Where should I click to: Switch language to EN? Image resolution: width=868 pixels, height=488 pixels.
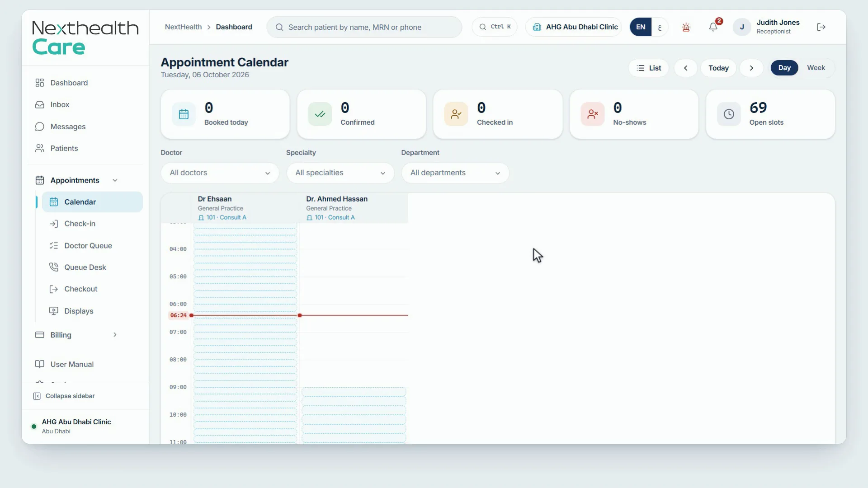click(641, 27)
